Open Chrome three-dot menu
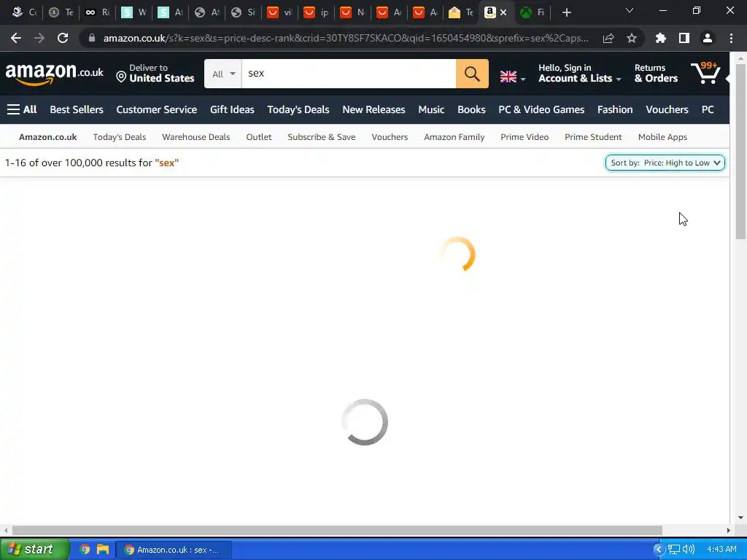The height and width of the screenshot is (560, 747). (x=731, y=38)
